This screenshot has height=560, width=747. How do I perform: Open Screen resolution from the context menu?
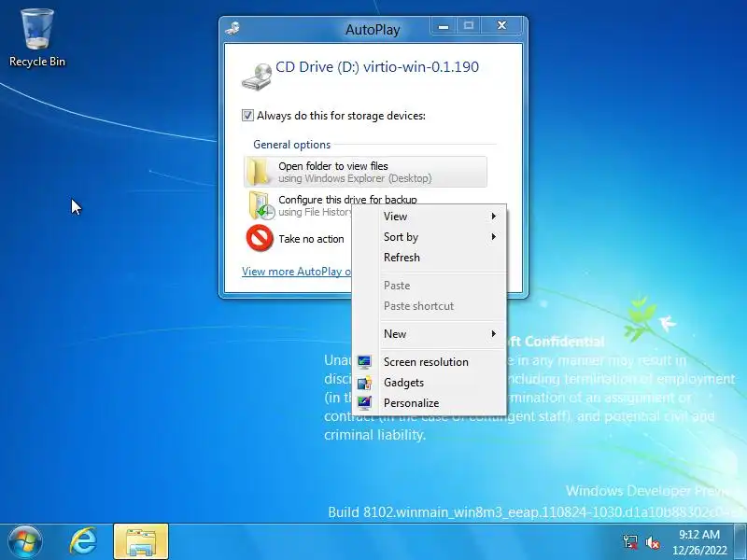click(429, 362)
